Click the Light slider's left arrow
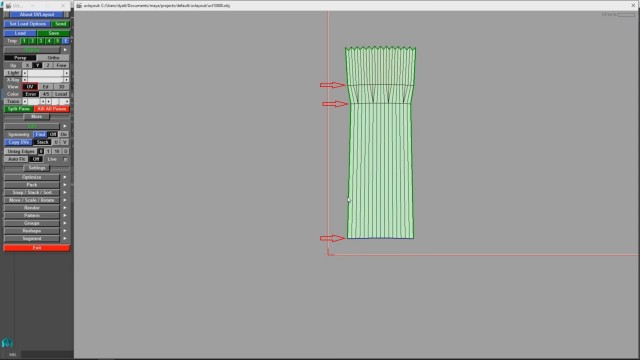This screenshot has width=640, height=360. tap(25, 73)
